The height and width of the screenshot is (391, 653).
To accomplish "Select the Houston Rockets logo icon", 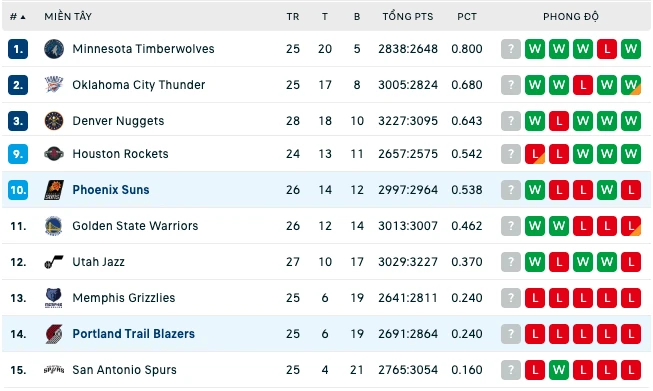I will [54, 154].
